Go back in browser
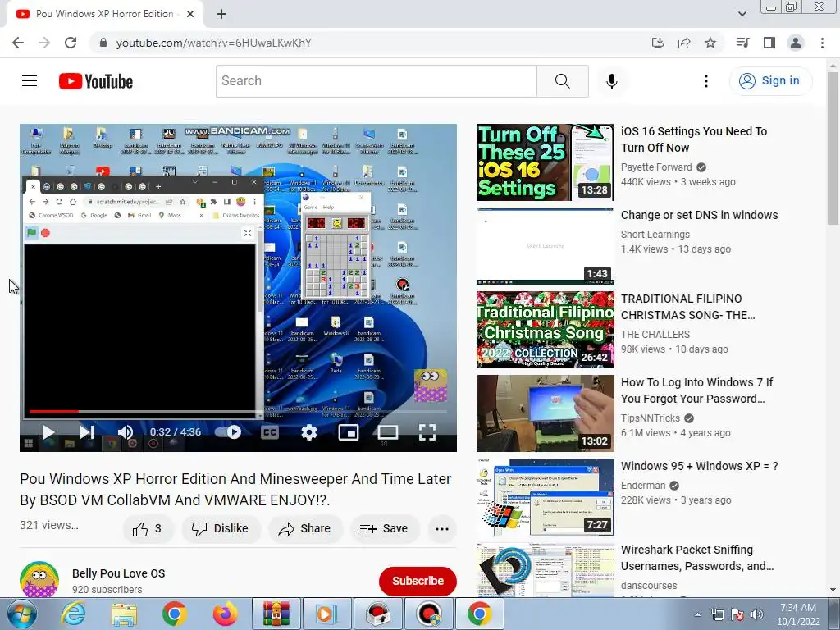Image resolution: width=840 pixels, height=630 pixels. pos(18,43)
